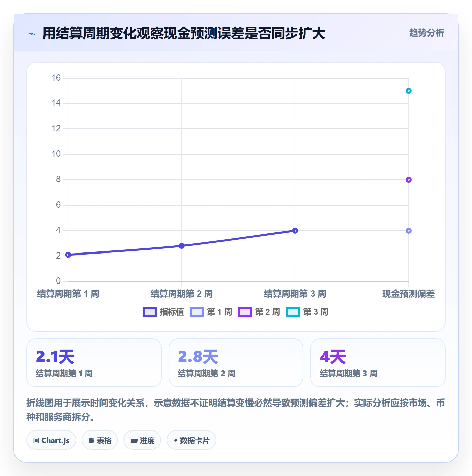
Task: Open the 2.1天 data card
Action: 94,363
